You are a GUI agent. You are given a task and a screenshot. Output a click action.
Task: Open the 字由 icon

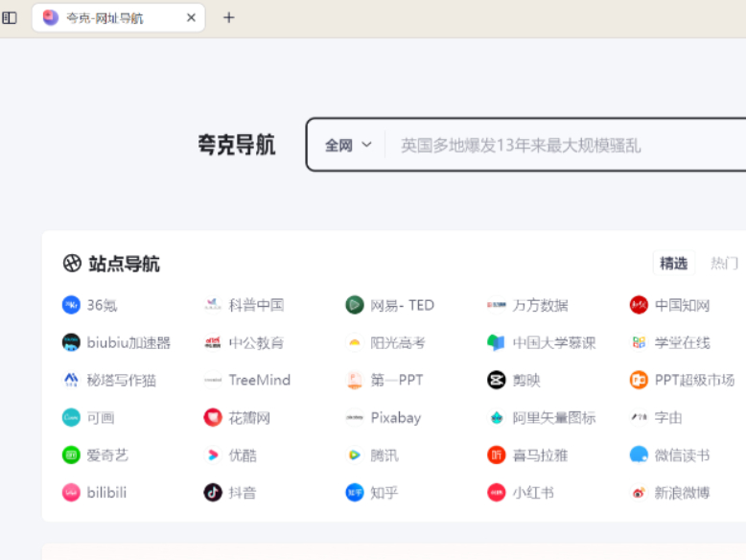pyautogui.click(x=639, y=417)
